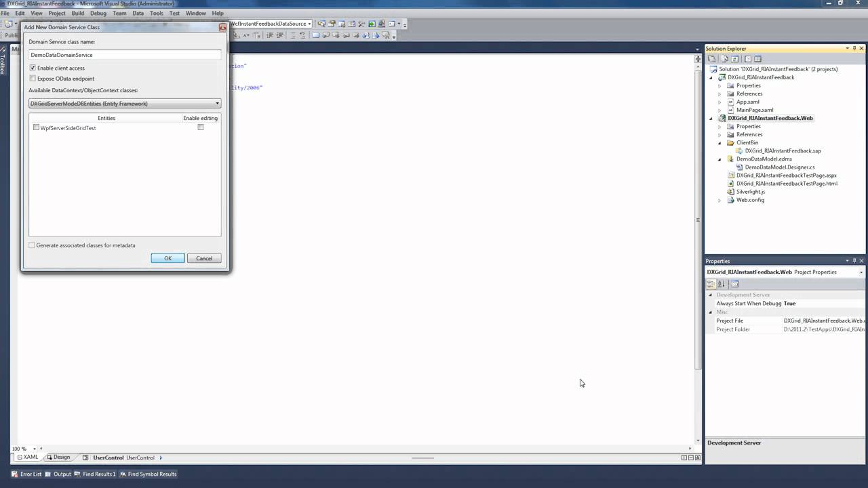The height and width of the screenshot is (488, 868).
Task: Open the Project menu
Action: point(57,13)
